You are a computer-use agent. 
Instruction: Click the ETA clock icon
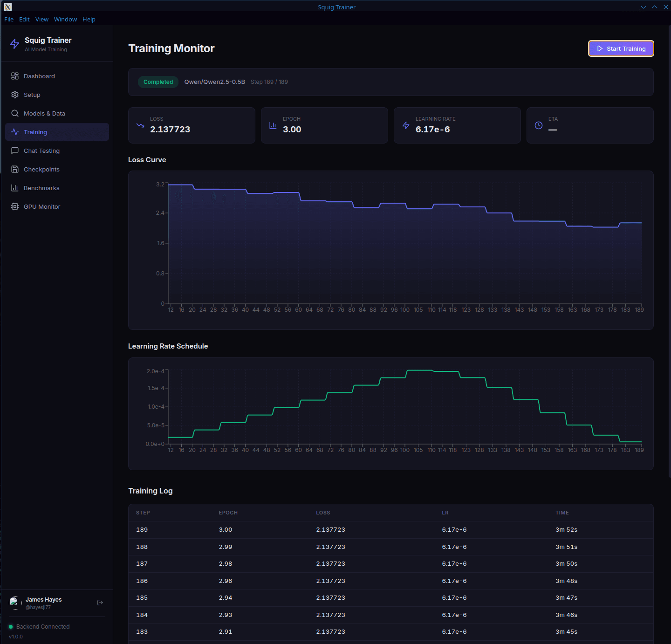[x=539, y=125]
